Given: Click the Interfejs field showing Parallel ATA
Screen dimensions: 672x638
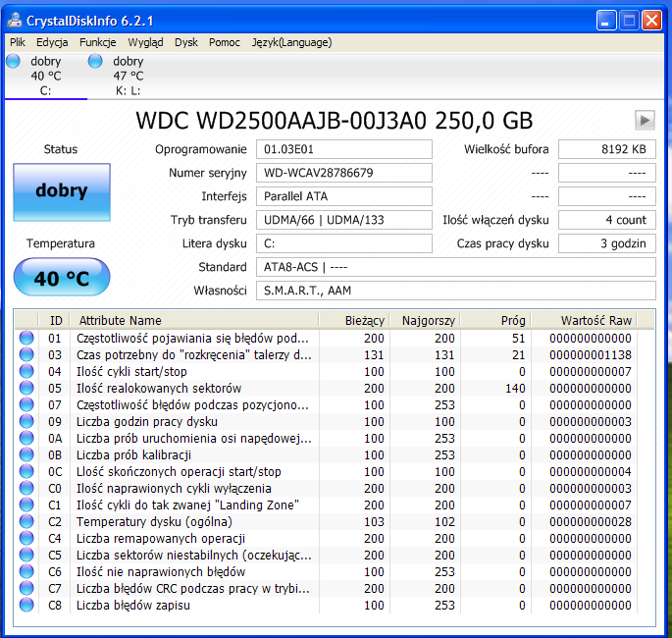Looking at the screenshot, I should pos(344,196).
